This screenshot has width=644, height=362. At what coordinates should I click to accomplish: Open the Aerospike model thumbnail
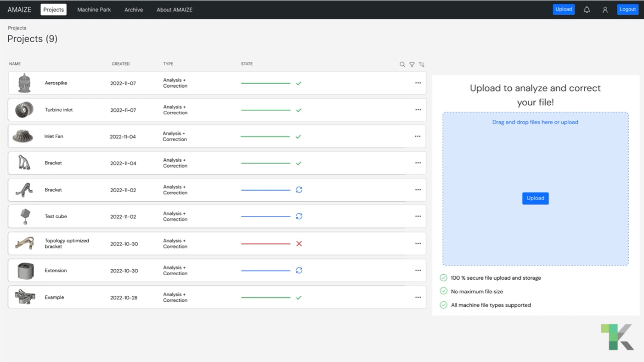click(24, 83)
